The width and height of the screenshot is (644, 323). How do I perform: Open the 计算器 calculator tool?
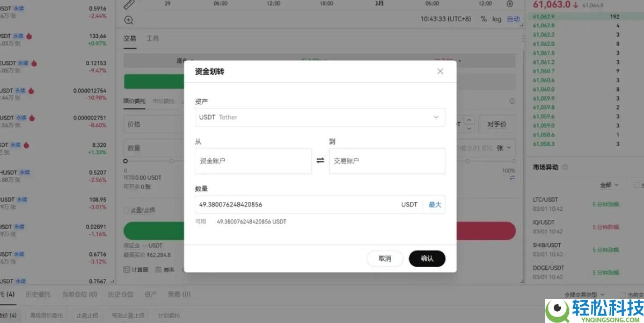tap(136, 270)
